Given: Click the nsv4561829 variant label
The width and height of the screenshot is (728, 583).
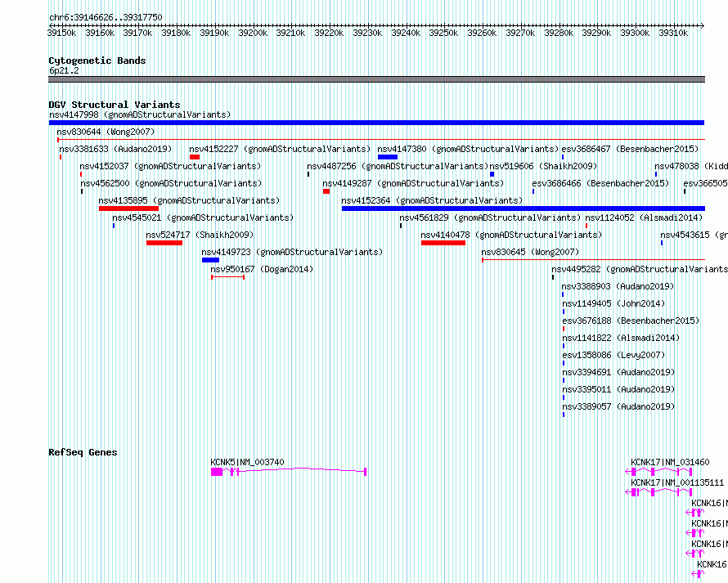Looking at the screenshot, I should (490, 218).
